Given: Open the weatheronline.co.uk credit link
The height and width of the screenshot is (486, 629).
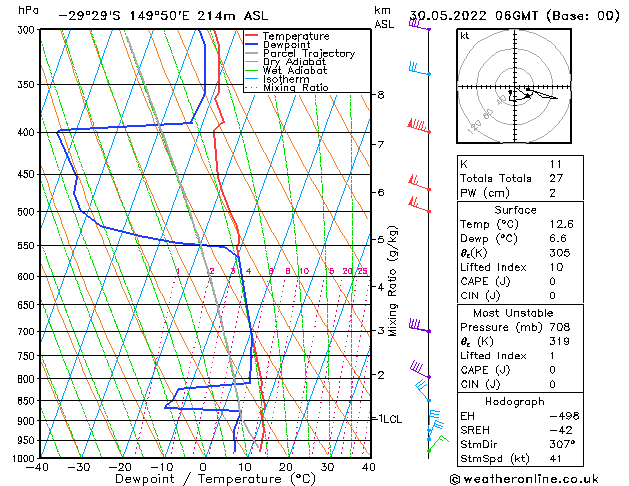Looking at the screenshot, I should click(524, 479).
